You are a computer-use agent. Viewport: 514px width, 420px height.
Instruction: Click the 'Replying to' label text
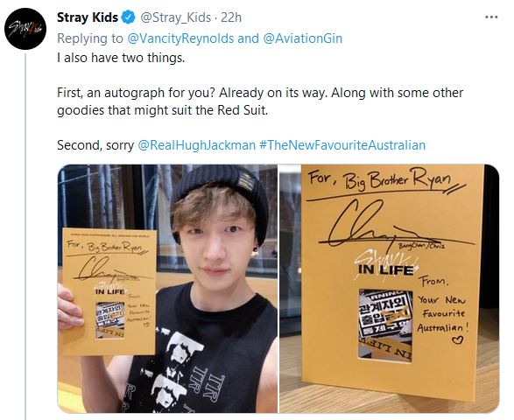[x=90, y=38]
